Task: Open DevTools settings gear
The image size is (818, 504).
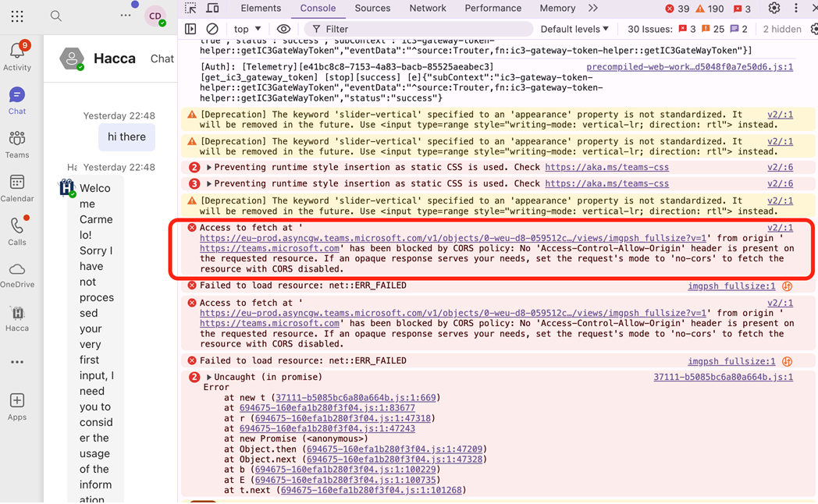Action: tap(774, 8)
